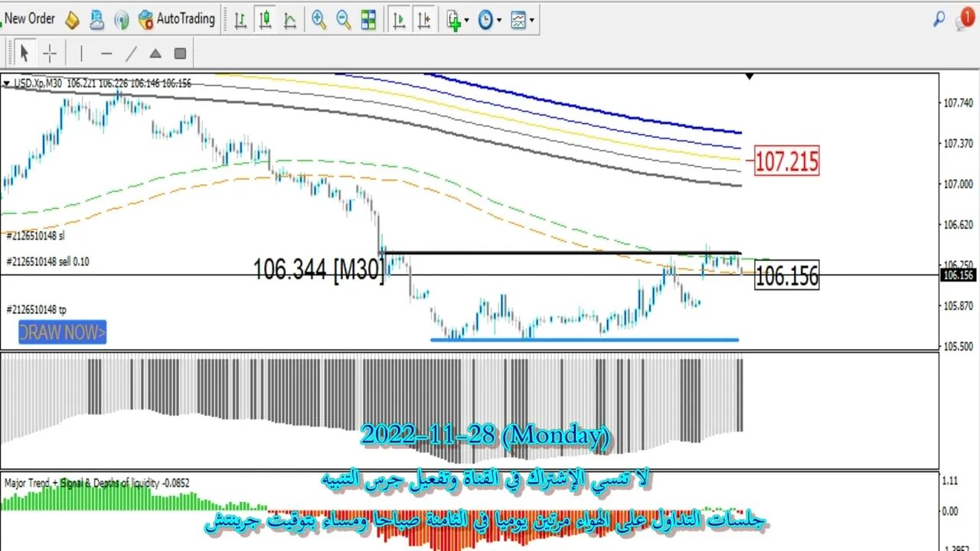Open the New Order dialog
This screenshot has height=551, width=980.
(x=28, y=19)
